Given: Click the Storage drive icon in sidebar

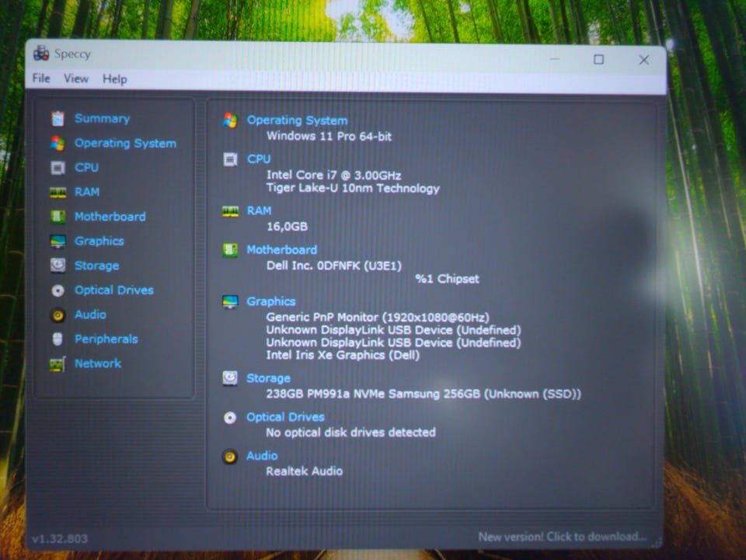Looking at the screenshot, I should [x=58, y=266].
